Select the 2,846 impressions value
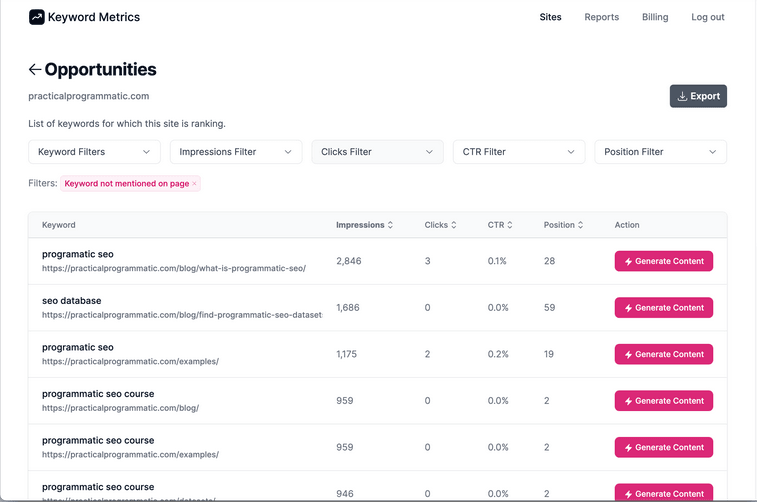The width and height of the screenshot is (757, 502). [349, 261]
